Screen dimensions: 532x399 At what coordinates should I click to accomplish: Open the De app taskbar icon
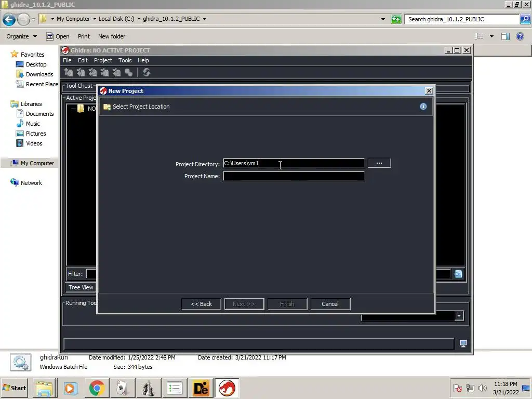201,388
